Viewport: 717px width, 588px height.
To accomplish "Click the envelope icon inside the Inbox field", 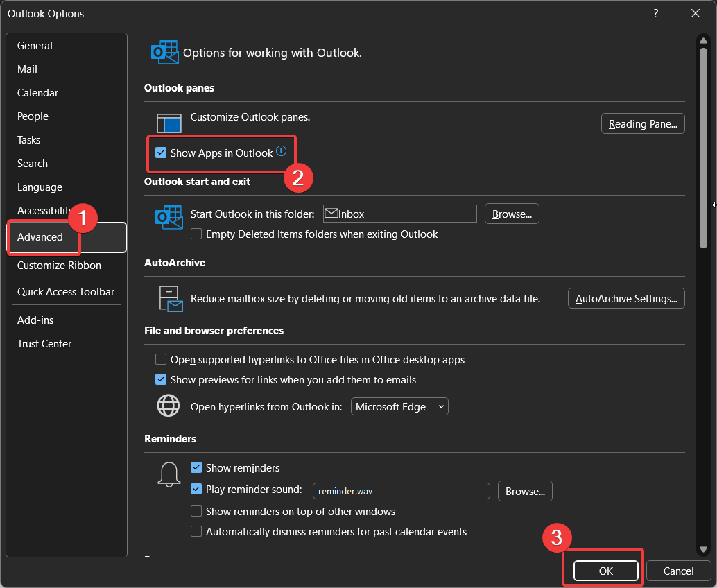I will click(333, 214).
